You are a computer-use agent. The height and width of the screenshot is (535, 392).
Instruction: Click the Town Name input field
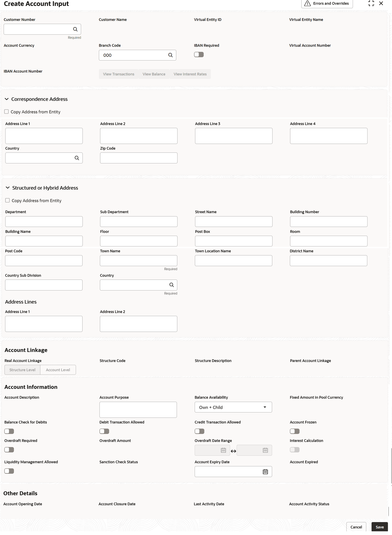139,261
